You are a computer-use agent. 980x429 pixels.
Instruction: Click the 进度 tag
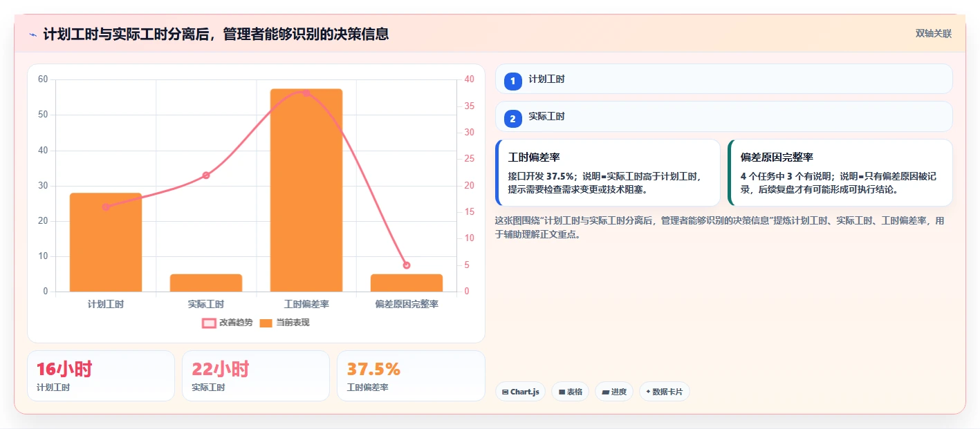pos(614,392)
